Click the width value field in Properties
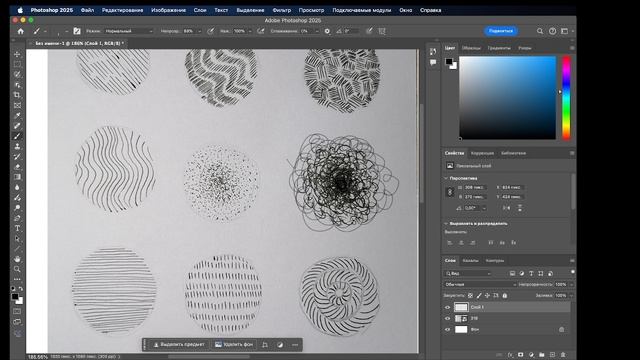This screenshot has height=360, width=640. click(x=475, y=187)
